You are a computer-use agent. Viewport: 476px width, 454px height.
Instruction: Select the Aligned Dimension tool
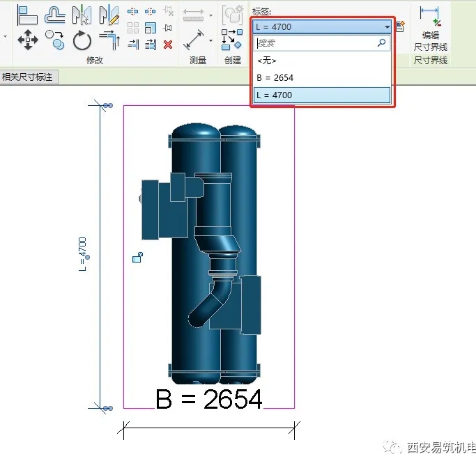click(194, 40)
